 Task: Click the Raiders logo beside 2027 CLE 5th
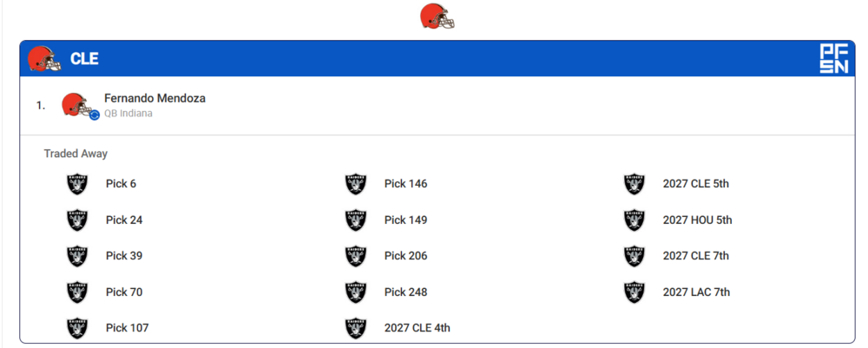[x=635, y=184]
